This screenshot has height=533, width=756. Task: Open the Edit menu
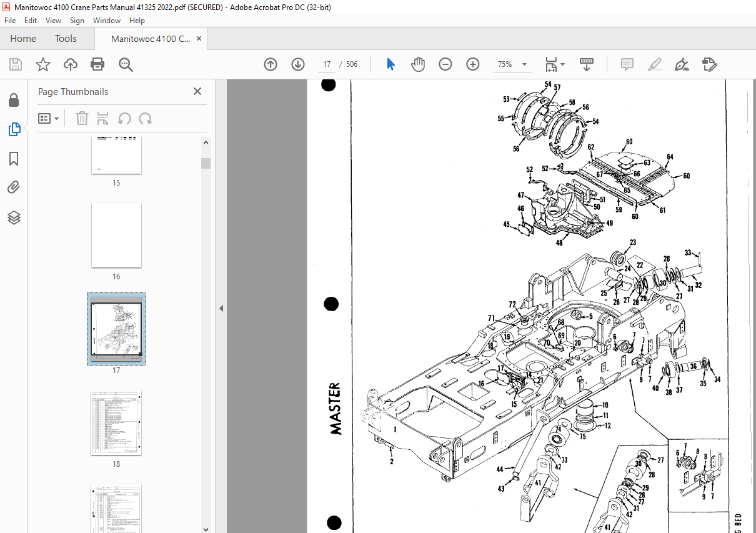pyautogui.click(x=31, y=21)
